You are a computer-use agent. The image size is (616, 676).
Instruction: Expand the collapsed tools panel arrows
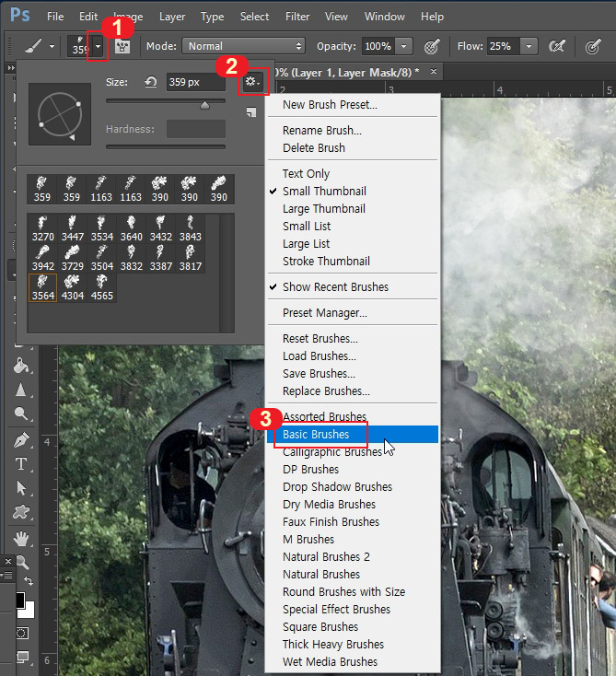tap(10, 67)
